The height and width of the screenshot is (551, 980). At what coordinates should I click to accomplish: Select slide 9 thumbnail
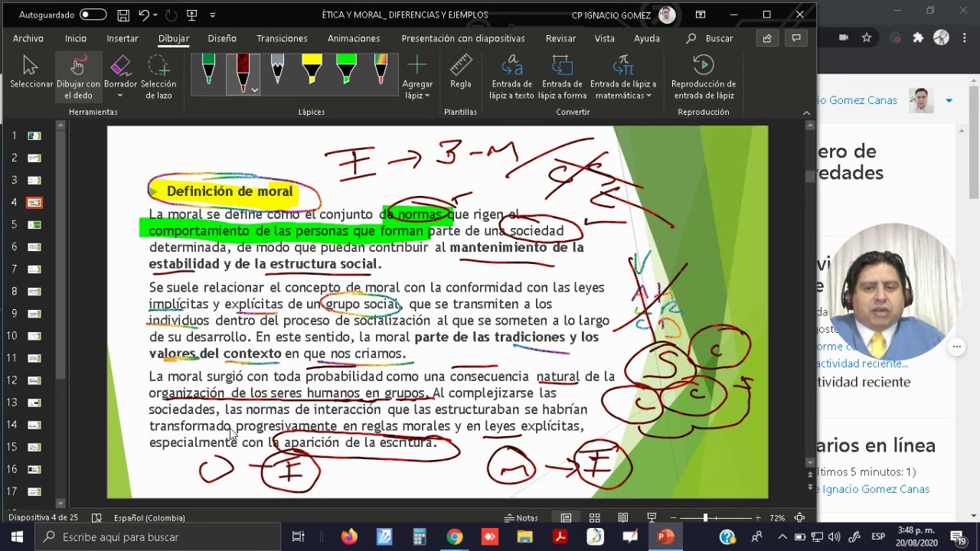[x=34, y=313]
